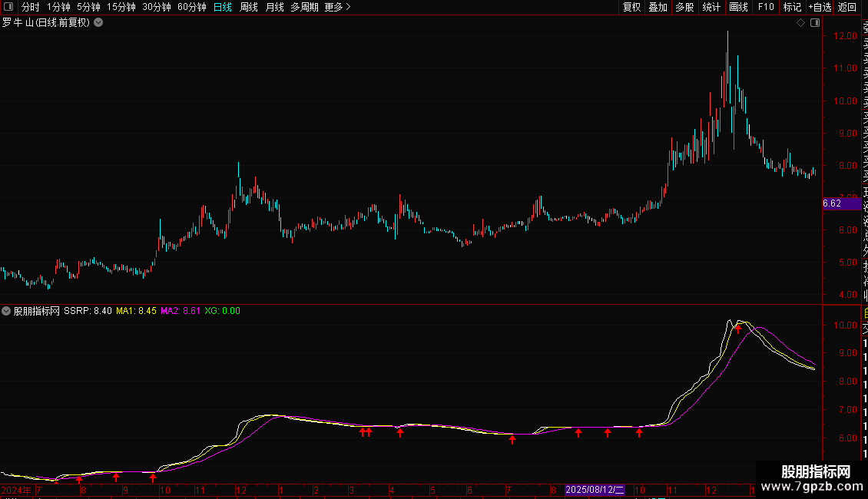
Task: Switch to the 周线 weekly chart
Action: click(x=249, y=7)
